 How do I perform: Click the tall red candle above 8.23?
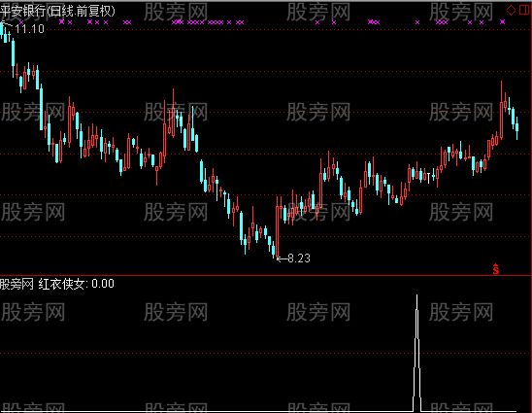[278, 226]
